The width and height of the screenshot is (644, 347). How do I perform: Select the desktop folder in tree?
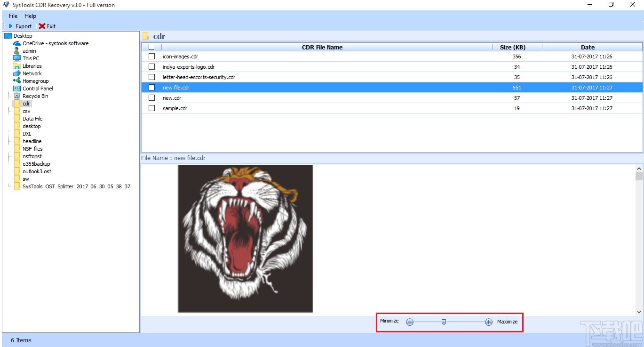coord(32,126)
